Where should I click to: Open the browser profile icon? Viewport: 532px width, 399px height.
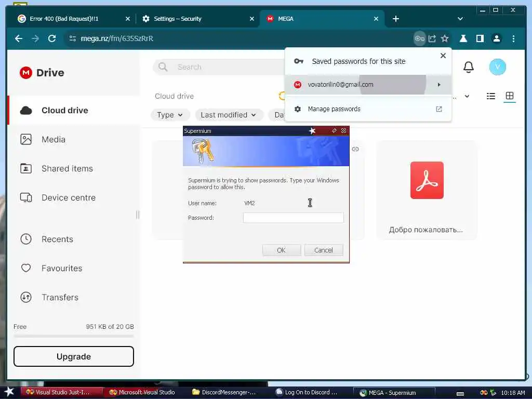pyautogui.click(x=496, y=38)
